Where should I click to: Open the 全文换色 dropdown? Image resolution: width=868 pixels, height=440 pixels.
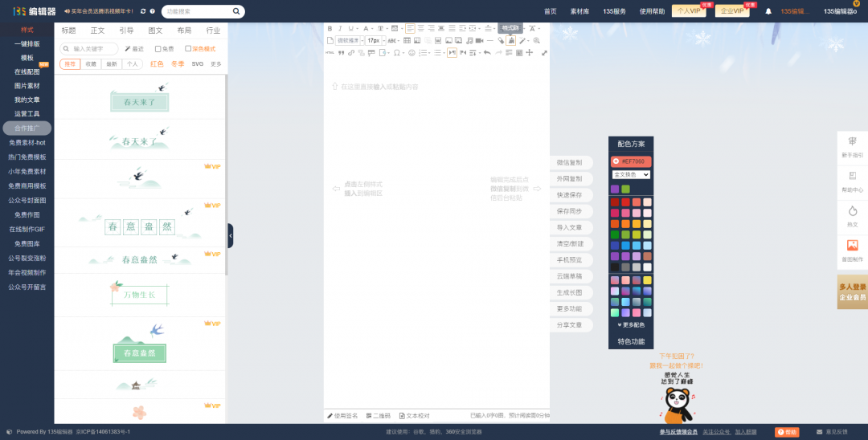tap(631, 174)
